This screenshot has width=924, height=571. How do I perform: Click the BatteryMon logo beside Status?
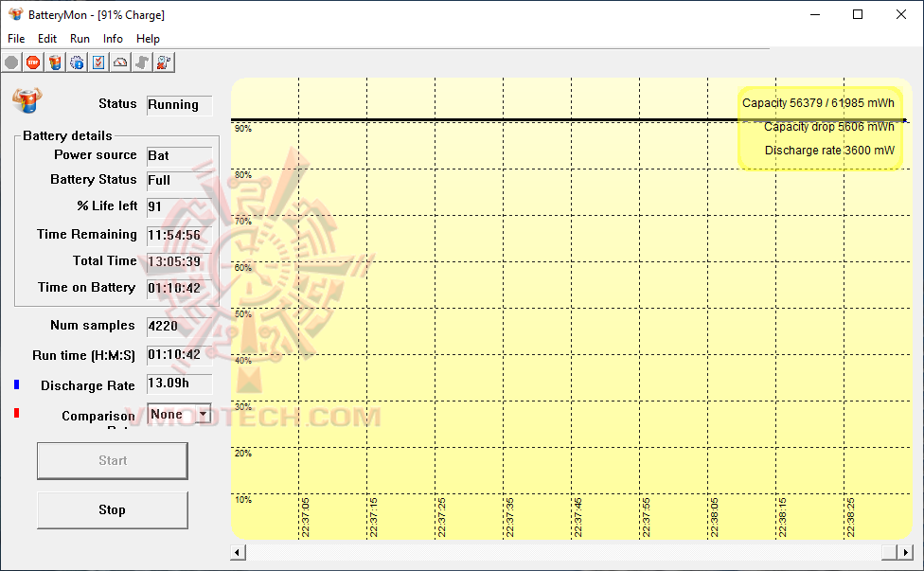tap(27, 100)
